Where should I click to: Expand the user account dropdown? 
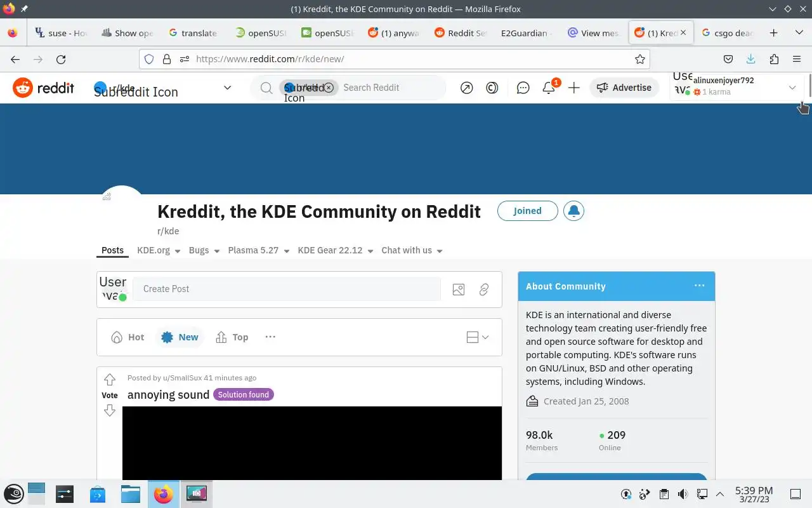792,88
